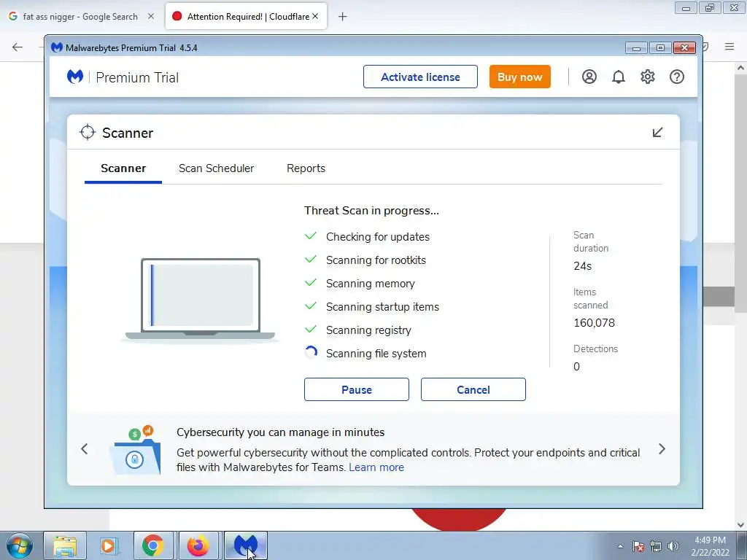The width and height of the screenshot is (747, 560).
Task: Open the account profile icon in Malwarebytes
Action: pyautogui.click(x=589, y=77)
